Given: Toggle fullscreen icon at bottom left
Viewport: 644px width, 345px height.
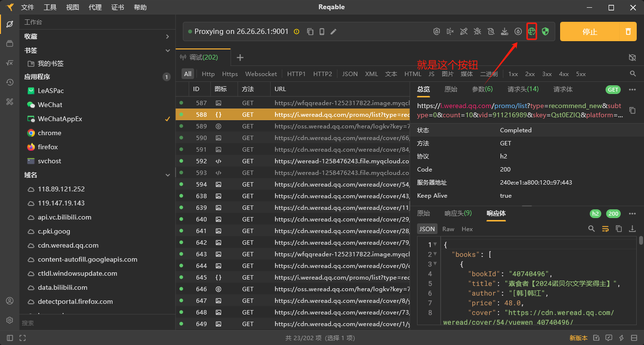Looking at the screenshot, I should pyautogui.click(x=22, y=338).
